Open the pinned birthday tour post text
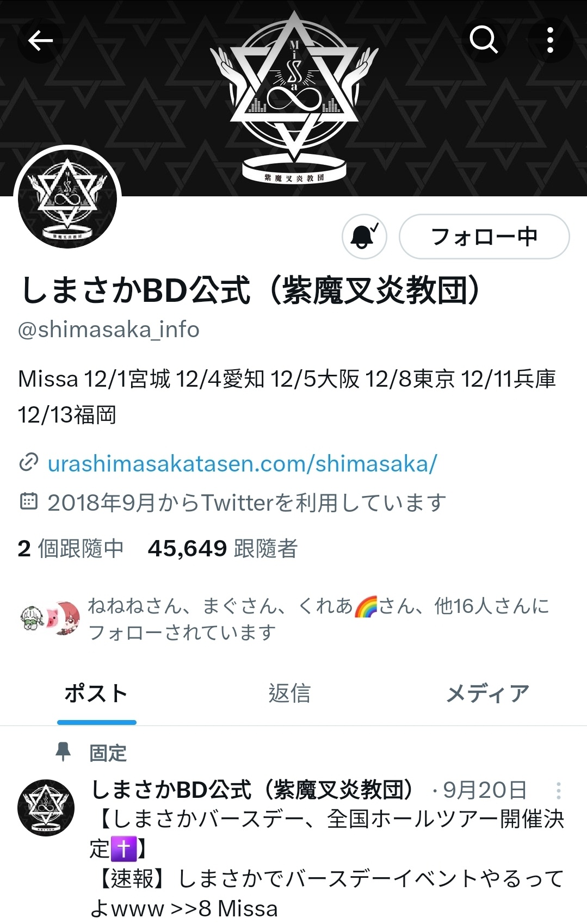The image size is (587, 924). 328,865
